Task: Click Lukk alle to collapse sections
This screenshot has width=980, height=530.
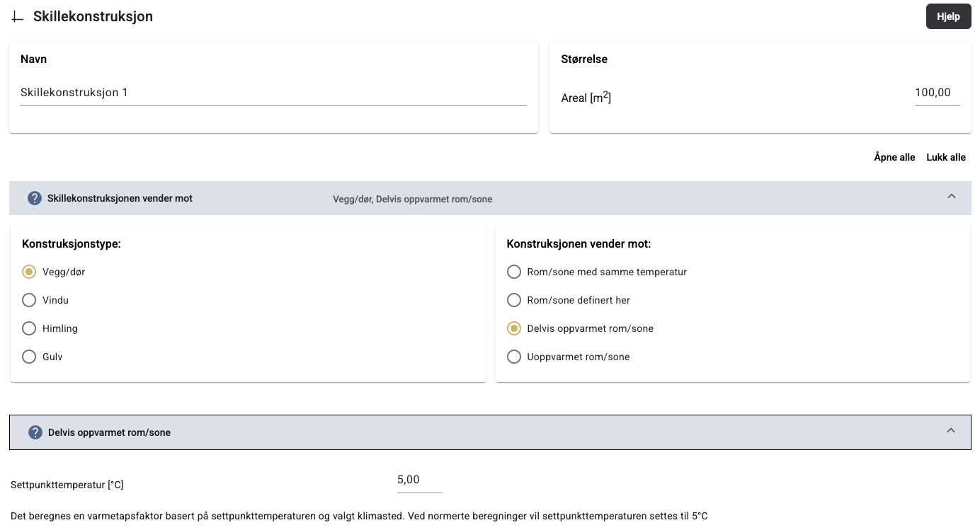Action: 945,157
